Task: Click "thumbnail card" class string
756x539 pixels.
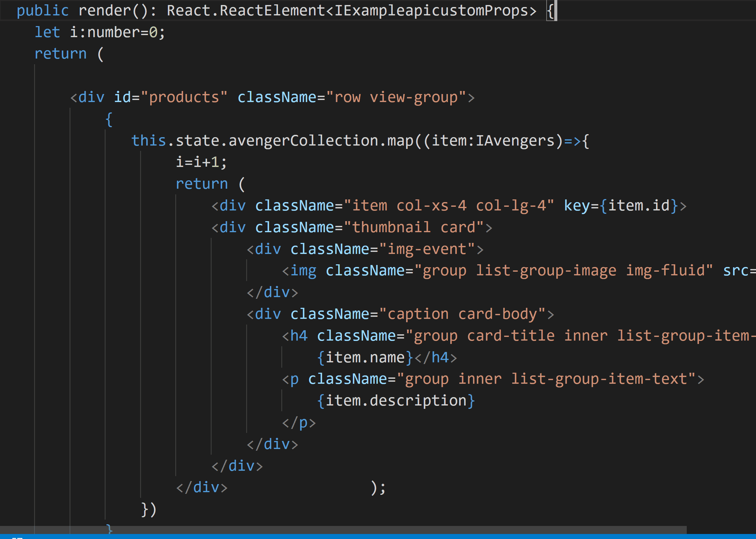Action: pyautogui.click(x=414, y=227)
